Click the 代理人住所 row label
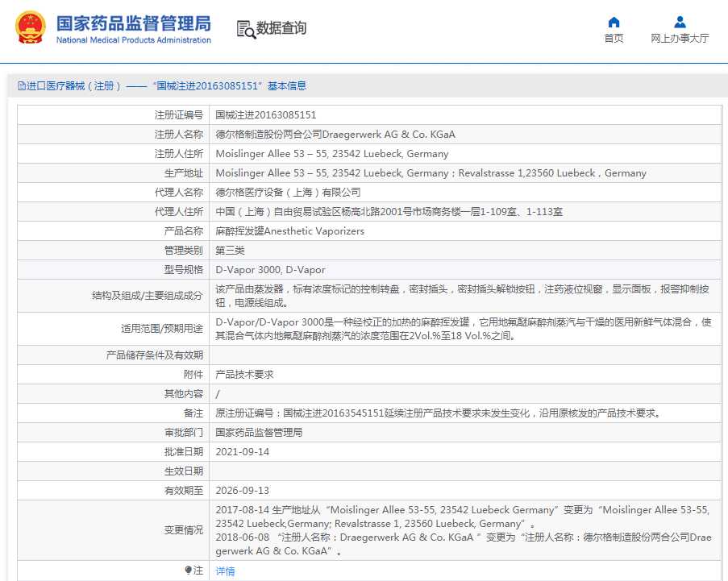This screenshot has height=581, width=728. [179, 212]
